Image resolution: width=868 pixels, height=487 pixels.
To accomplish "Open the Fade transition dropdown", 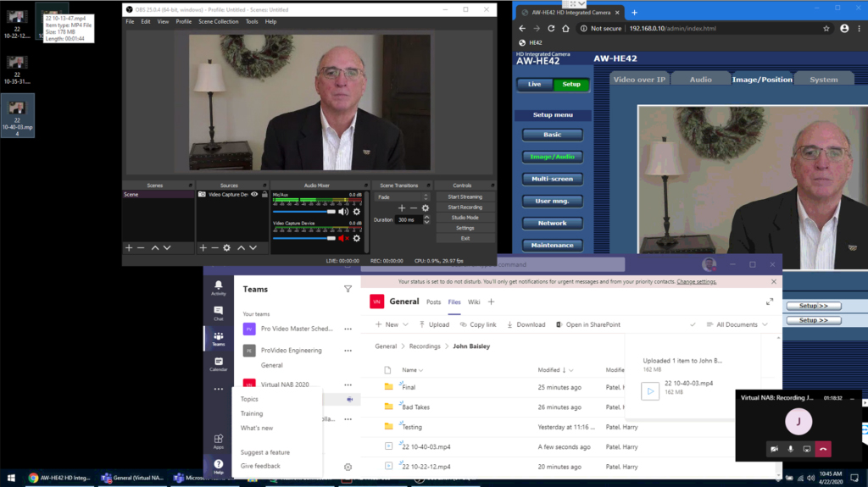I will coord(402,197).
